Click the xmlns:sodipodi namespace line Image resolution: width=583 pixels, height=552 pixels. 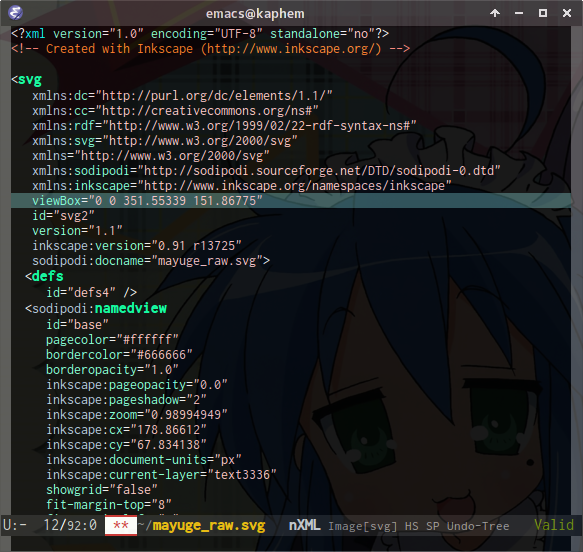266,171
